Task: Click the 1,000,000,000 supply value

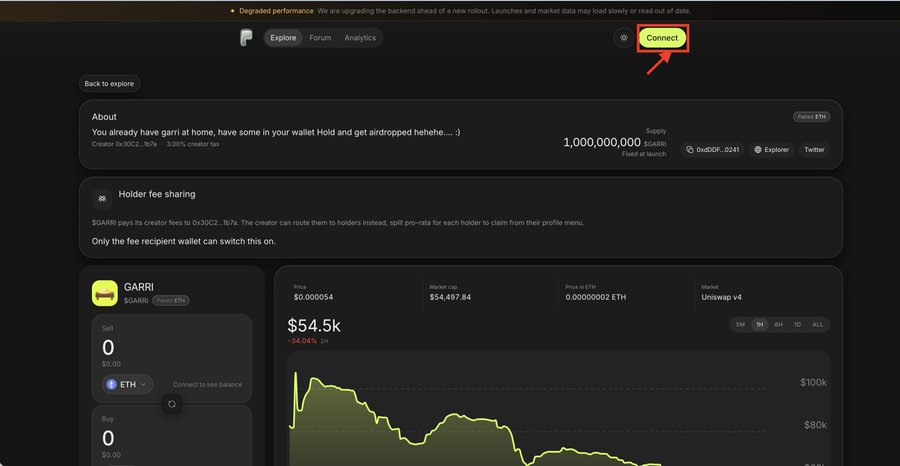Action: pos(602,142)
